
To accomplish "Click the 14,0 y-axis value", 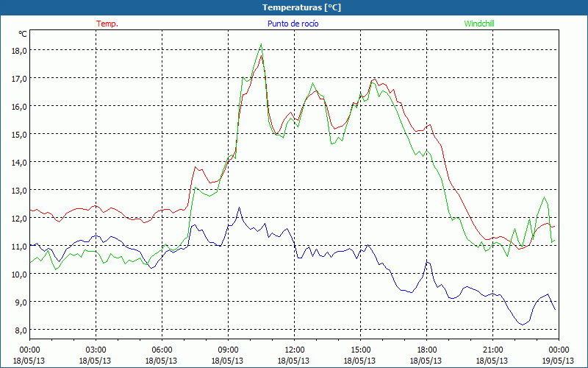I will pos(19,162).
